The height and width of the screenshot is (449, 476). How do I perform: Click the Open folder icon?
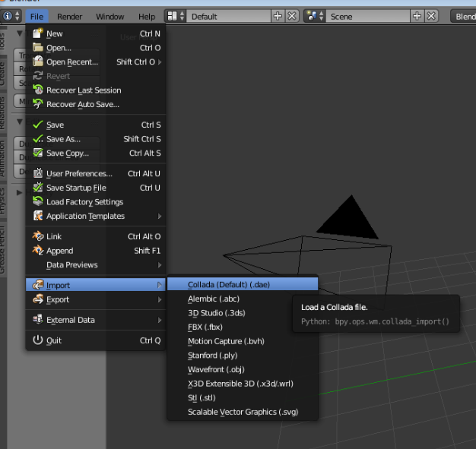(38, 48)
